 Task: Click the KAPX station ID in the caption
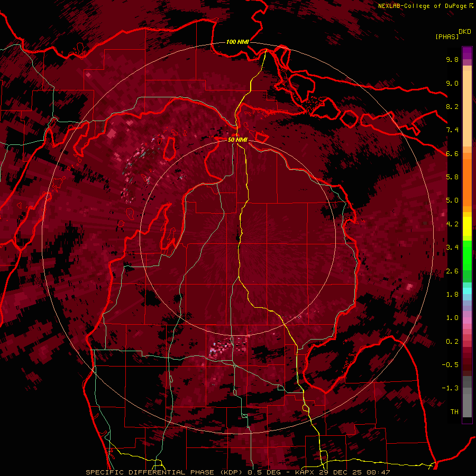305,472
